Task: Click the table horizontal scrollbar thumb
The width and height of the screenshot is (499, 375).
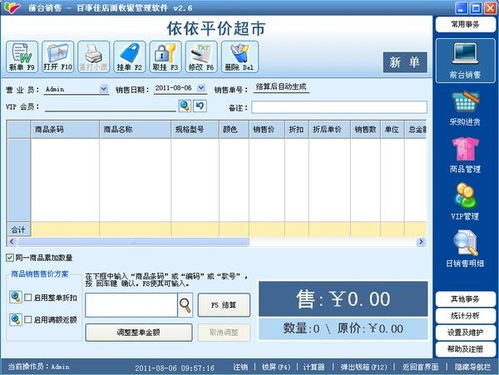Action: [133, 242]
